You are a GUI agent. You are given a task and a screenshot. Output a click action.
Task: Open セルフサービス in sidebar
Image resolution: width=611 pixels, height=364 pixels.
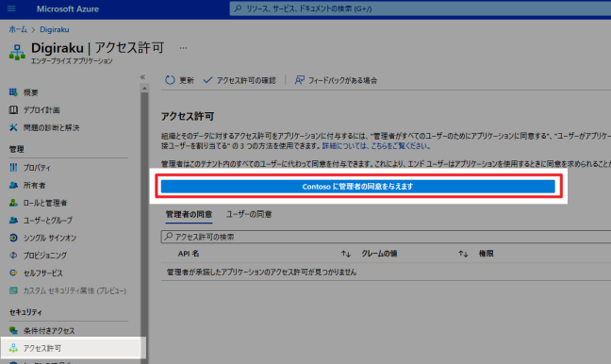[42, 273]
